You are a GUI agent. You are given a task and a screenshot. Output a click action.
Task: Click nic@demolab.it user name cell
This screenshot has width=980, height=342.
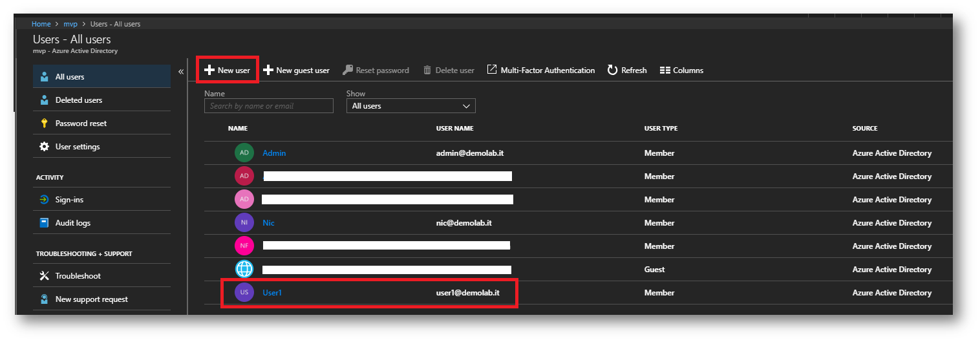pyautogui.click(x=464, y=223)
